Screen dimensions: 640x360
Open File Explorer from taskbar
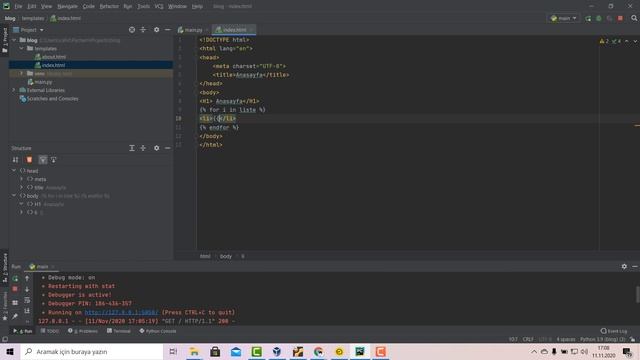[x=194, y=351]
